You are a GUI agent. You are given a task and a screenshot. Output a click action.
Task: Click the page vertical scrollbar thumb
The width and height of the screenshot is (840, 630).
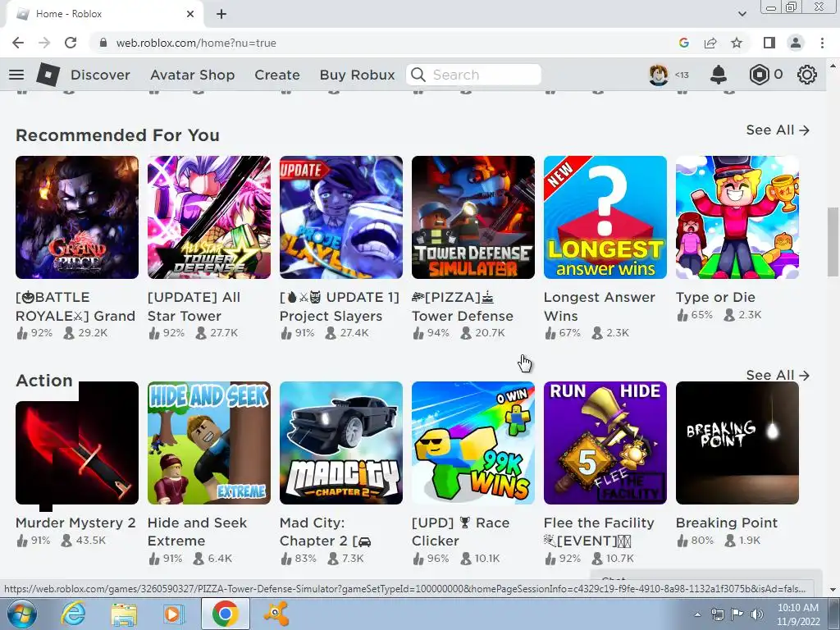[833, 242]
